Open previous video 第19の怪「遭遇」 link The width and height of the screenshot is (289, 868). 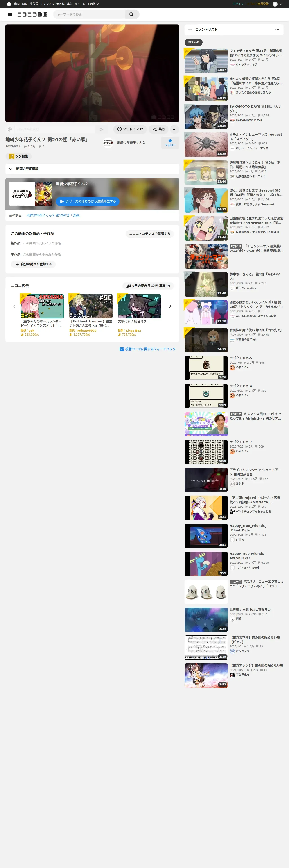(54, 215)
